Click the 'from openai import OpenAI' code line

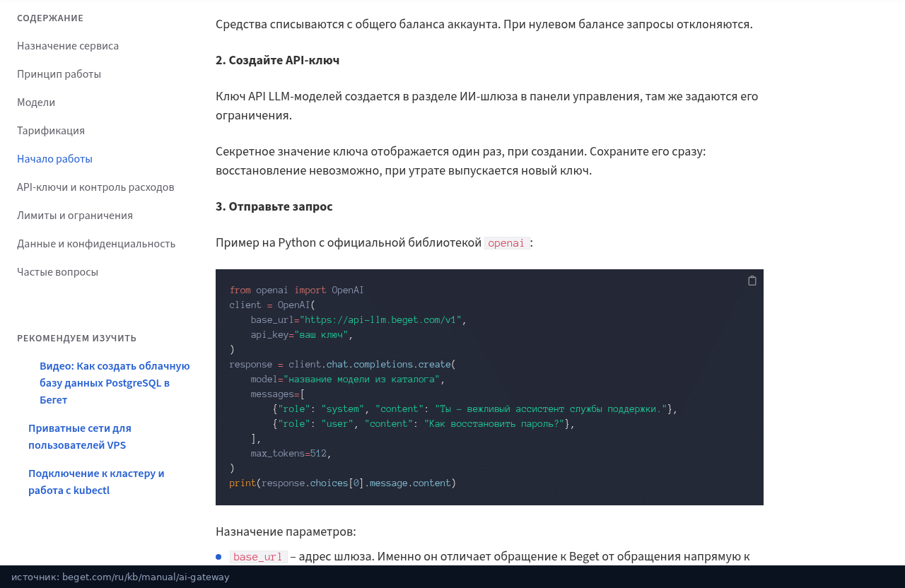point(296,290)
